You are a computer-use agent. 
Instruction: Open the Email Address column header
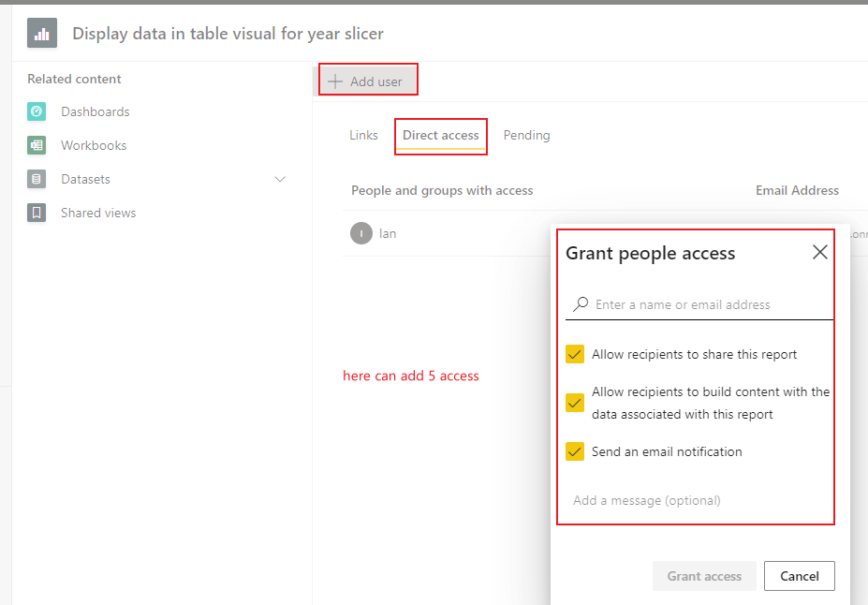pos(797,190)
